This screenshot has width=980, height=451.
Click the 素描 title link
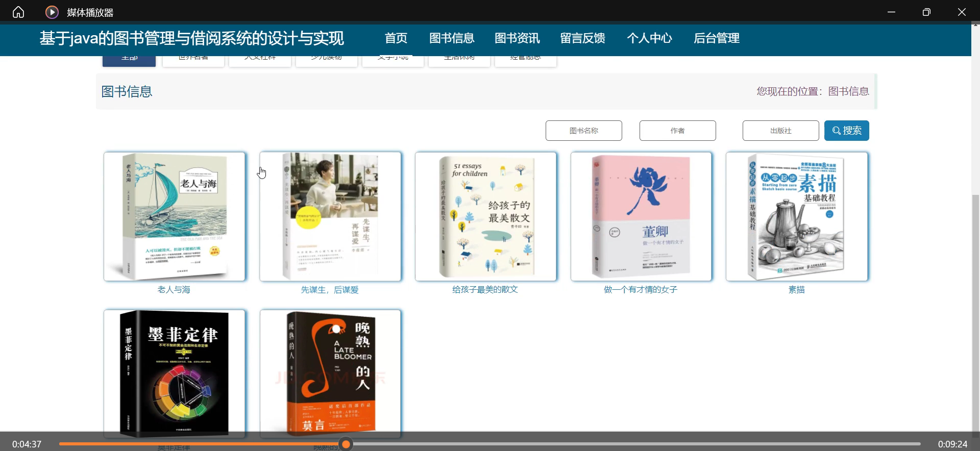797,290
